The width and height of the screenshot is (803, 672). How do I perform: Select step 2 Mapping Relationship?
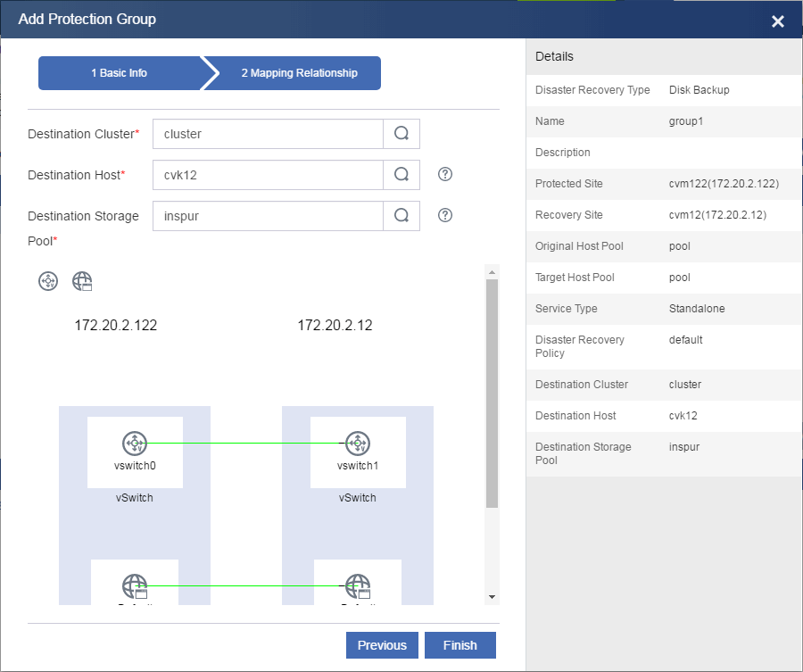pos(299,73)
